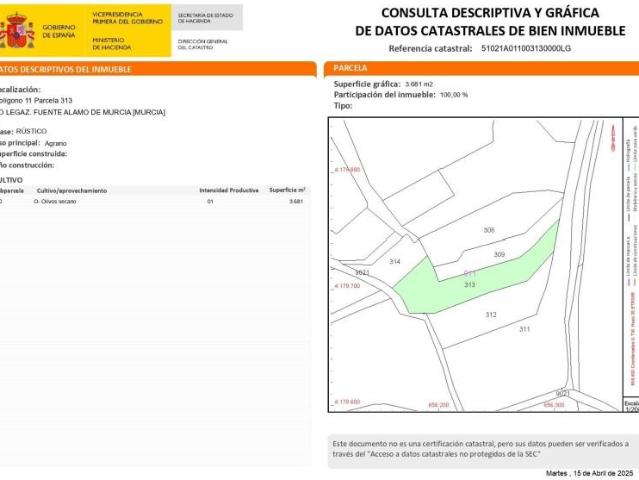This screenshot has height=480, width=639.
Task: Select 'VICEPRESIDENCIA PRIMERA DEL GOBIERNO' text
Action: click(x=128, y=18)
